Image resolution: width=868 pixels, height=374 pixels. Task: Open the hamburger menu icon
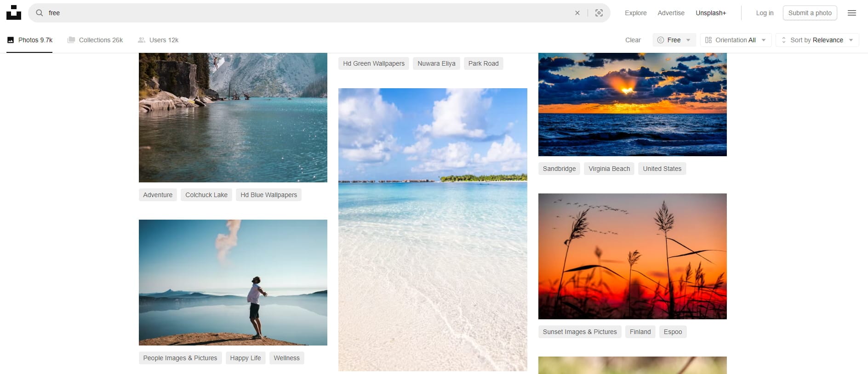pos(852,13)
